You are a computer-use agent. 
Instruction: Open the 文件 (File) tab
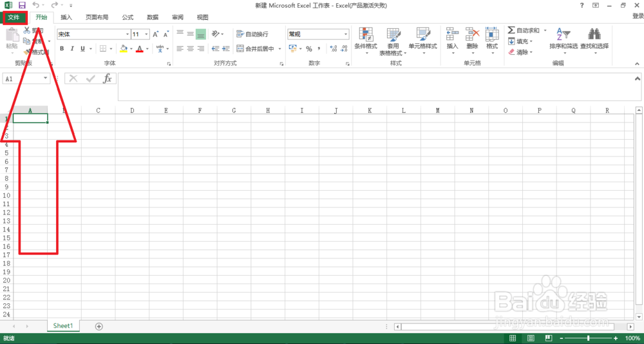click(14, 17)
